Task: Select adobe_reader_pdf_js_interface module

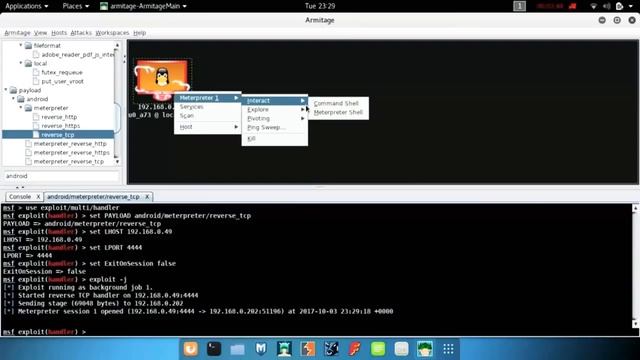Action: point(78,55)
